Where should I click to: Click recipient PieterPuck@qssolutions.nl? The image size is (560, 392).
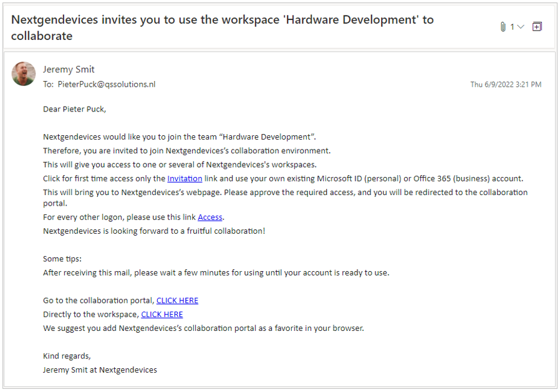click(107, 84)
